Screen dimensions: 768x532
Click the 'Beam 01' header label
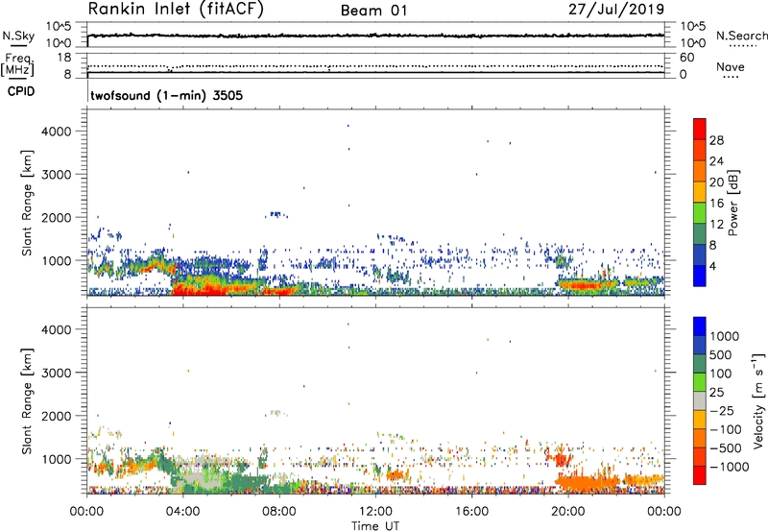click(373, 11)
